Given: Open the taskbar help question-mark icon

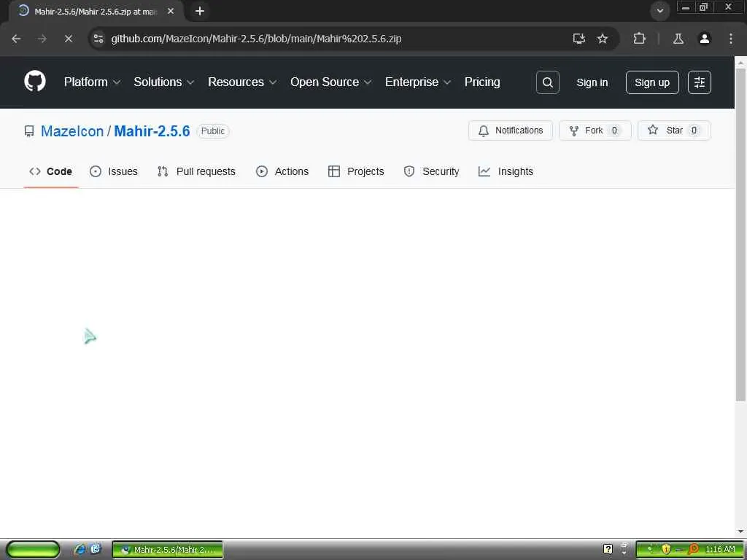Looking at the screenshot, I should [608, 549].
